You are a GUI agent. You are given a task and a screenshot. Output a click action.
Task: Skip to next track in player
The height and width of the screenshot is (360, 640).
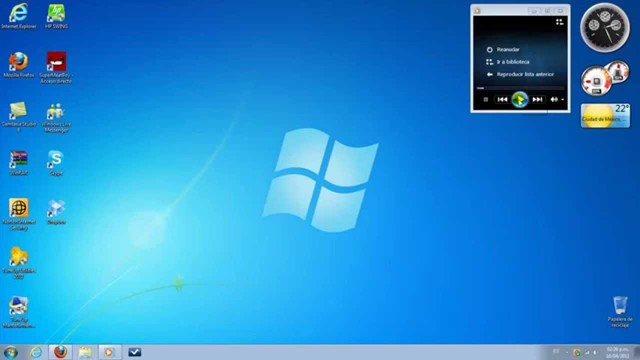[x=537, y=100]
